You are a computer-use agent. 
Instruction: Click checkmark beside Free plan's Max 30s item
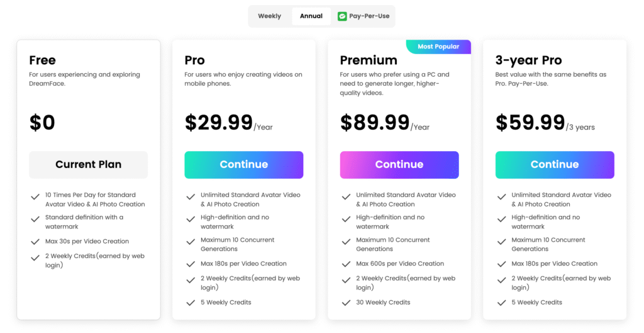pyautogui.click(x=35, y=242)
